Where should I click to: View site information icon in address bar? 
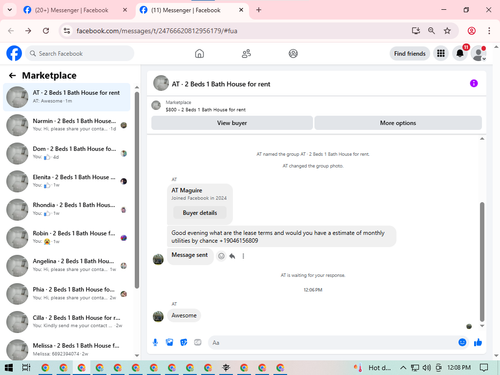point(67,31)
